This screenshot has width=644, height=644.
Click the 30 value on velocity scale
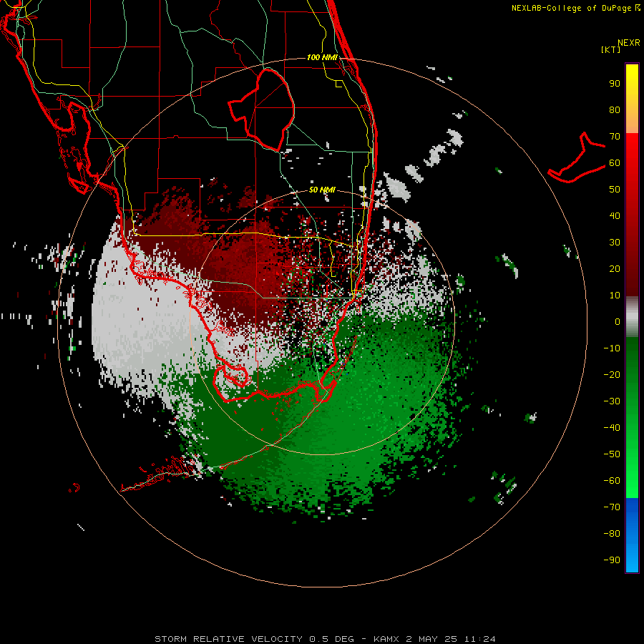click(x=615, y=243)
